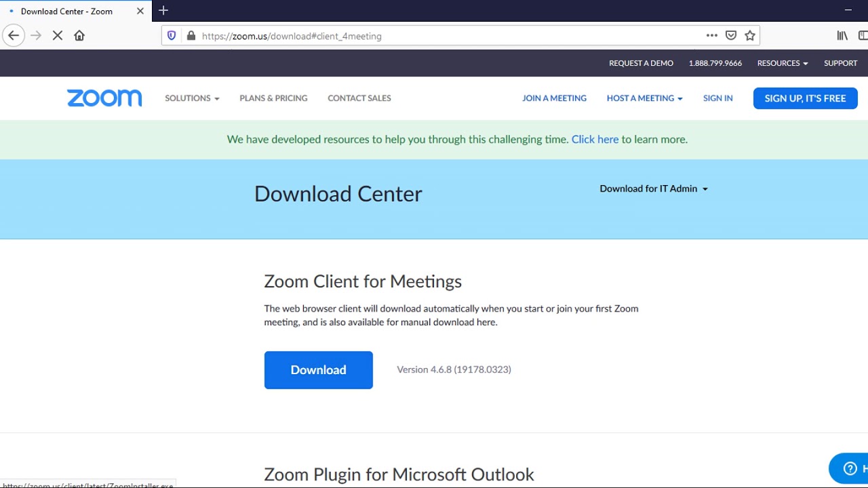Download the Zoom Client for Meetings
868x488 pixels.
319,370
